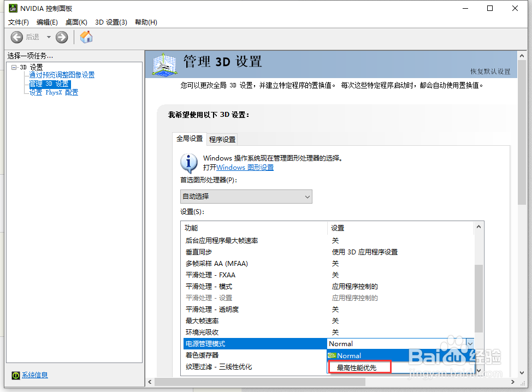Click the NVIDIA Control Panel icon in title bar
This screenshot has height=392, width=532.
(12, 8)
